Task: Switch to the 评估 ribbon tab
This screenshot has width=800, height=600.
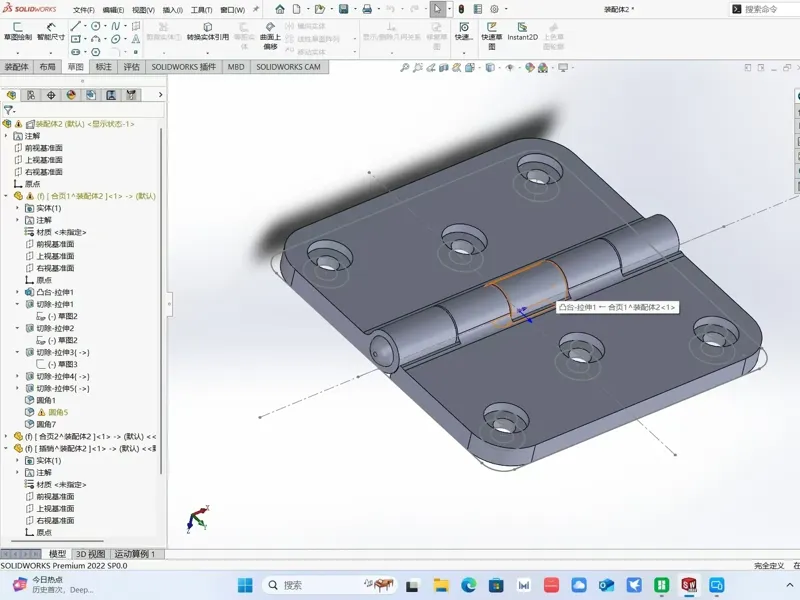Action: [x=131, y=67]
